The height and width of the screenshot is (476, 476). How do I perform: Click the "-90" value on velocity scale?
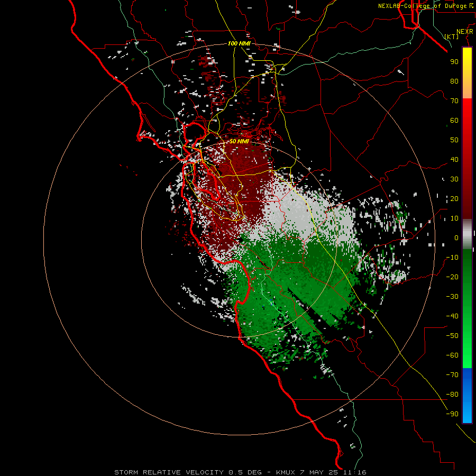[x=452, y=414]
